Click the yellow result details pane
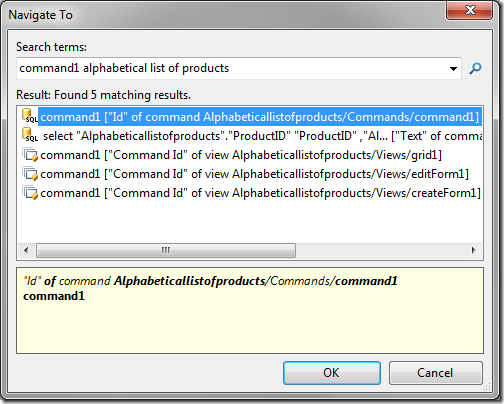Viewport: 504px width, 404px height. point(250,310)
